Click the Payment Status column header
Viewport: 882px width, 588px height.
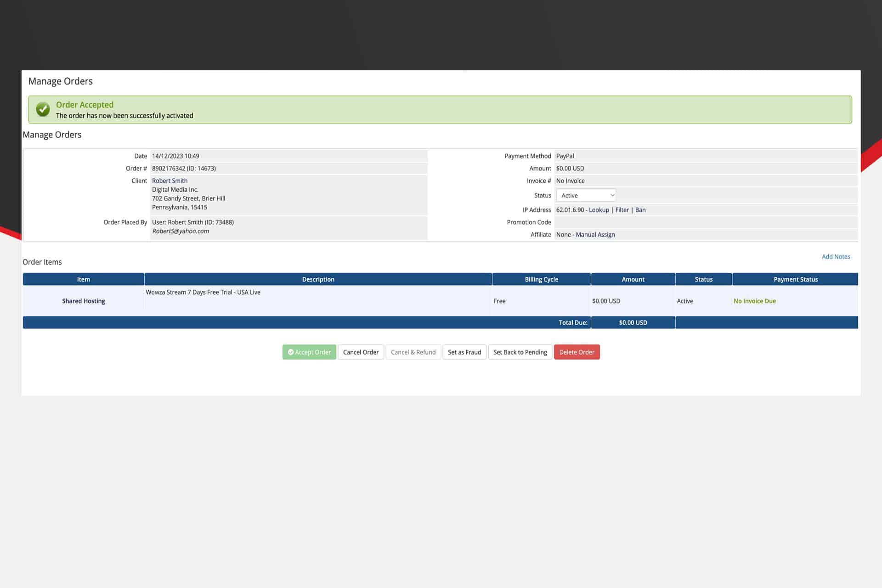[795, 279]
